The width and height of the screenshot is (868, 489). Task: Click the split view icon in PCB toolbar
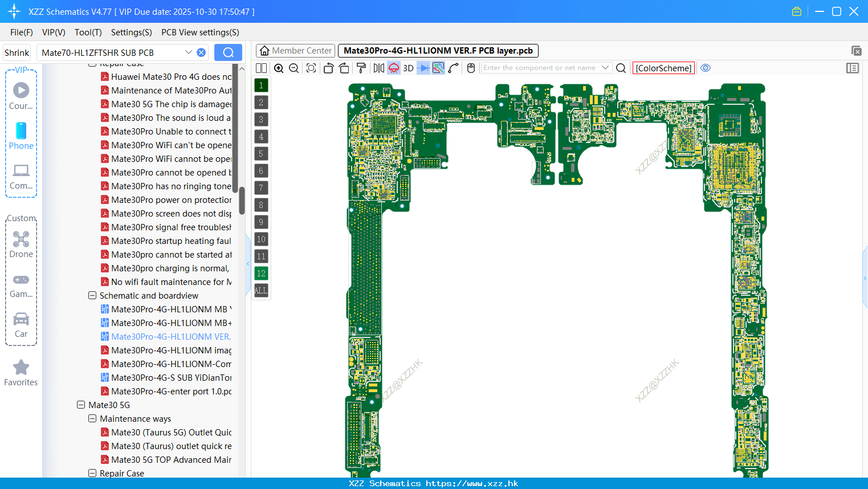click(261, 68)
